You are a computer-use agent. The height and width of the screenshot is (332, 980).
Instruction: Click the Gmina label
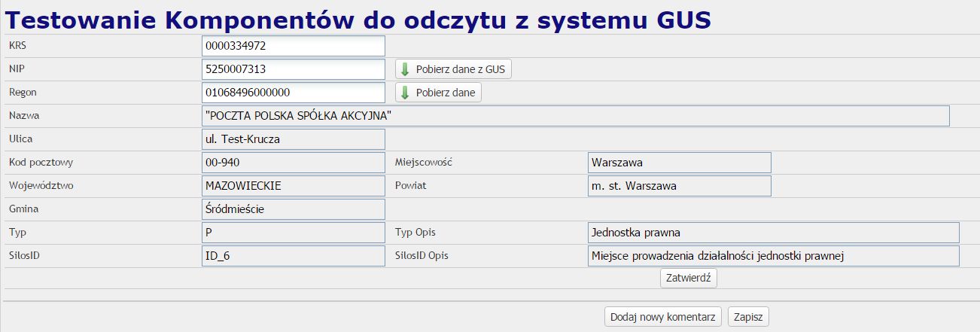[23, 209]
